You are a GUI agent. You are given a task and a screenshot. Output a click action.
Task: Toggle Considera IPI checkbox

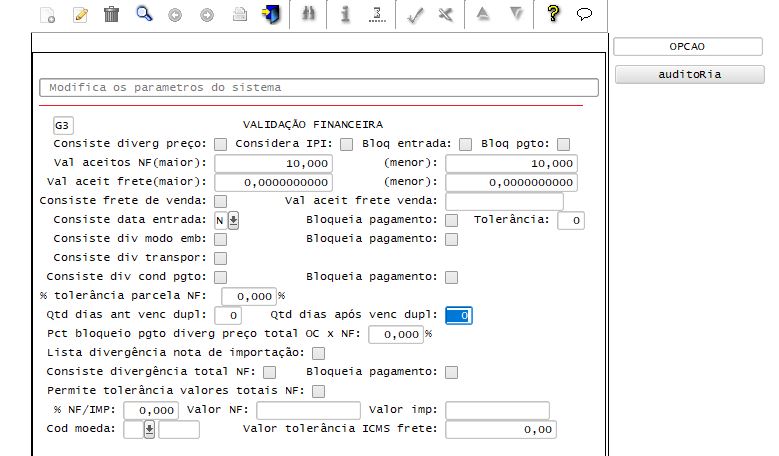[347, 145]
